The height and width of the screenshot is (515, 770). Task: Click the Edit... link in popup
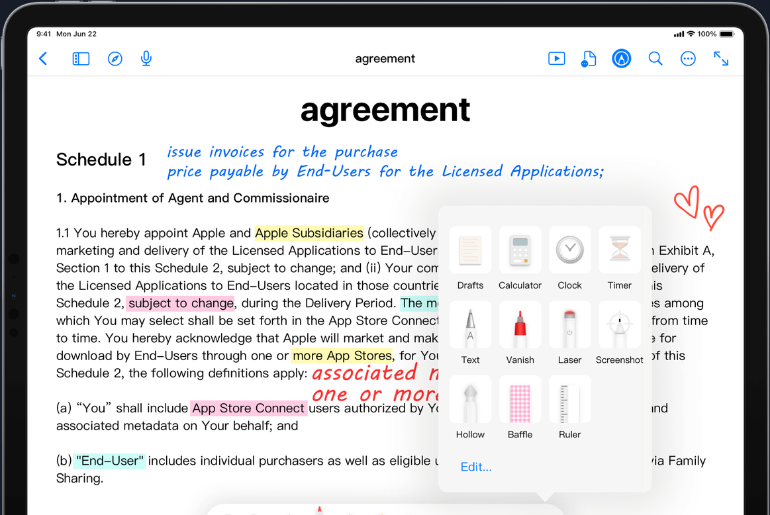(x=476, y=467)
